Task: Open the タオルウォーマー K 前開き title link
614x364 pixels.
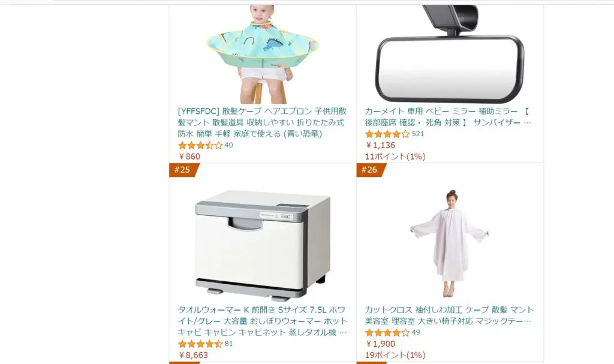Action: click(x=263, y=321)
